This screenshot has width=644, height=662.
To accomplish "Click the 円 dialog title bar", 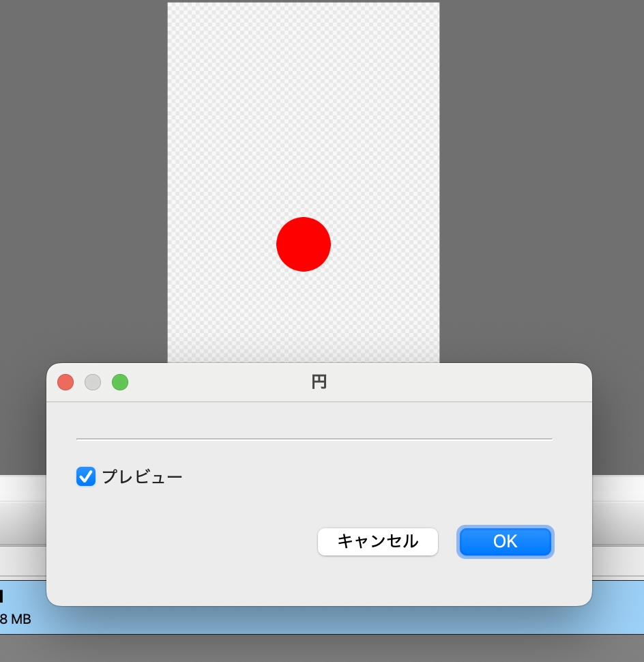I will point(319,382).
